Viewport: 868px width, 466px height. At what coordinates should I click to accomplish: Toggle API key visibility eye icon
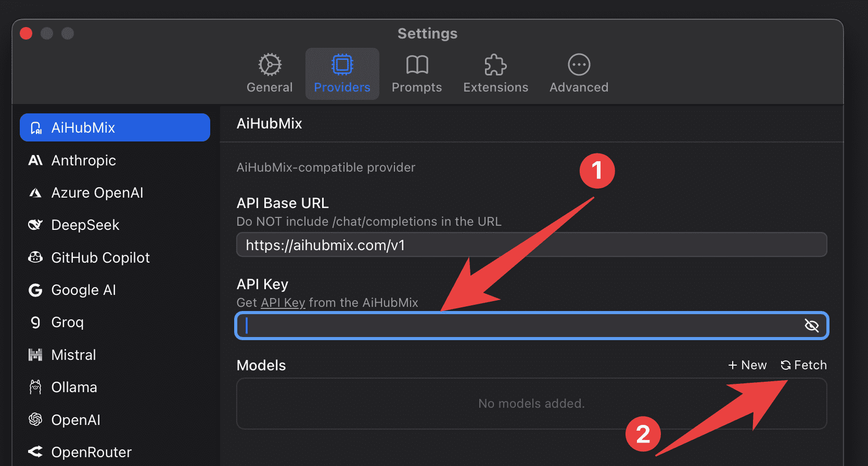coord(811,326)
